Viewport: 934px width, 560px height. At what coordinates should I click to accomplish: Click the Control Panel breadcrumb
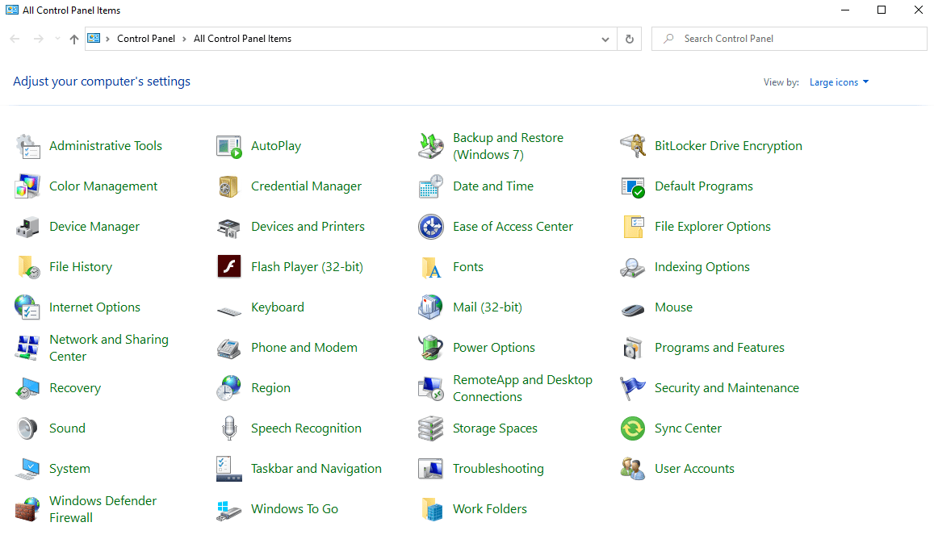(146, 39)
